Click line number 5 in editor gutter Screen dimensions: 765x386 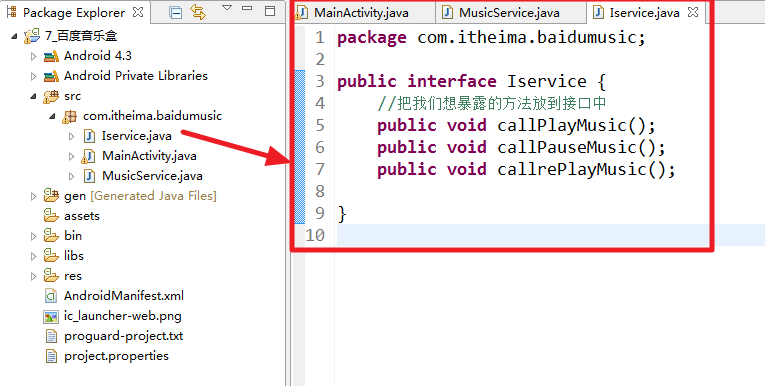[320, 125]
